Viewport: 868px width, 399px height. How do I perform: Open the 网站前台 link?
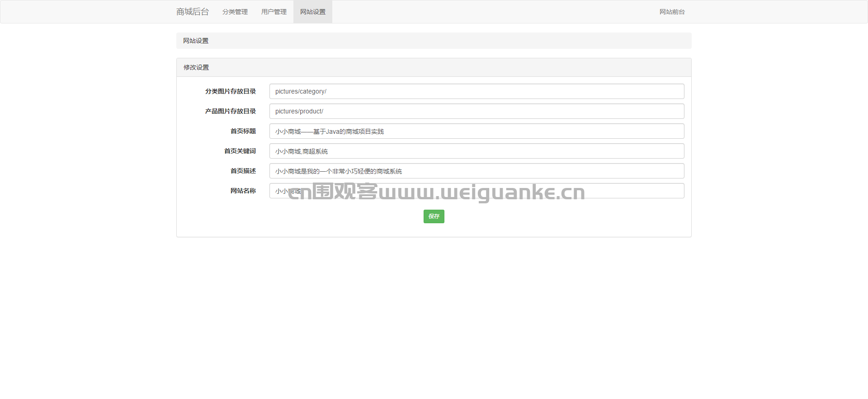pos(672,12)
